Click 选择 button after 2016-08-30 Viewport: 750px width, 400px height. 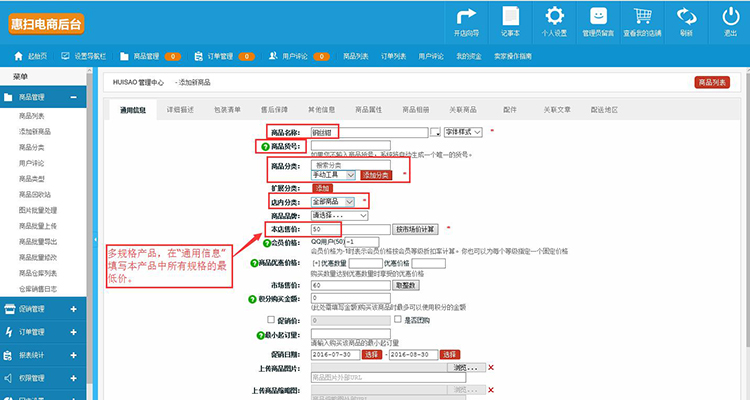(x=450, y=355)
